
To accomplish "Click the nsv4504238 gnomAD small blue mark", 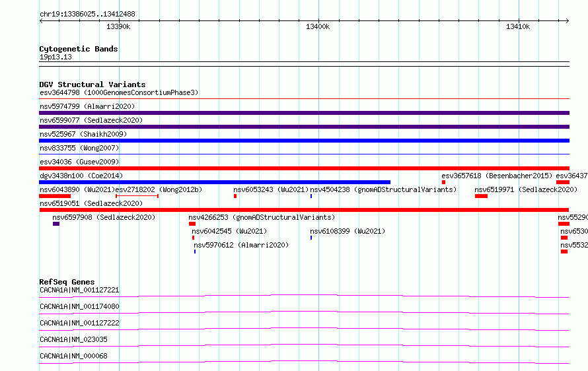I will (x=311, y=196).
